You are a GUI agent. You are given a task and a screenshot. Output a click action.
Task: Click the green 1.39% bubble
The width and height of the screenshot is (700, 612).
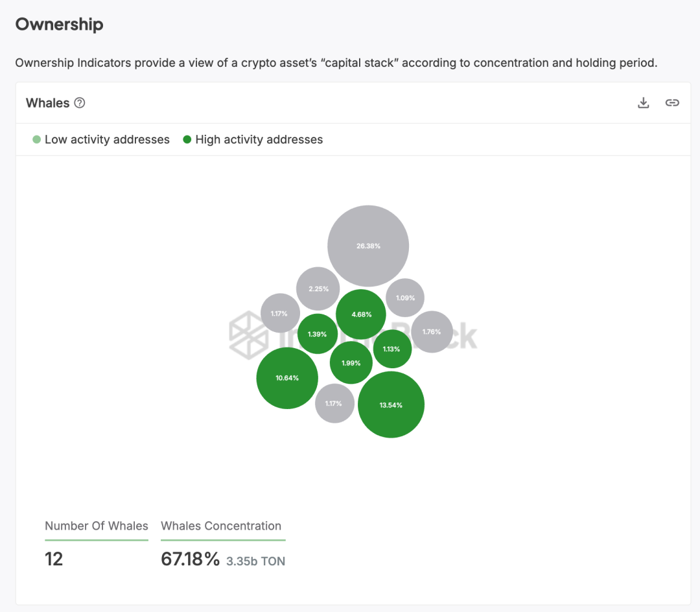[318, 334]
